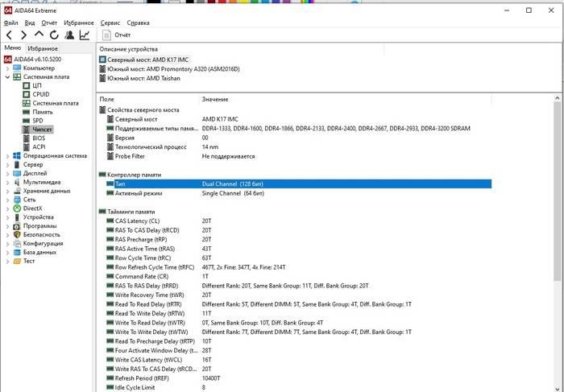This screenshot has height=392, width=564.
Task: Open the Сервис menu
Action: [110, 23]
